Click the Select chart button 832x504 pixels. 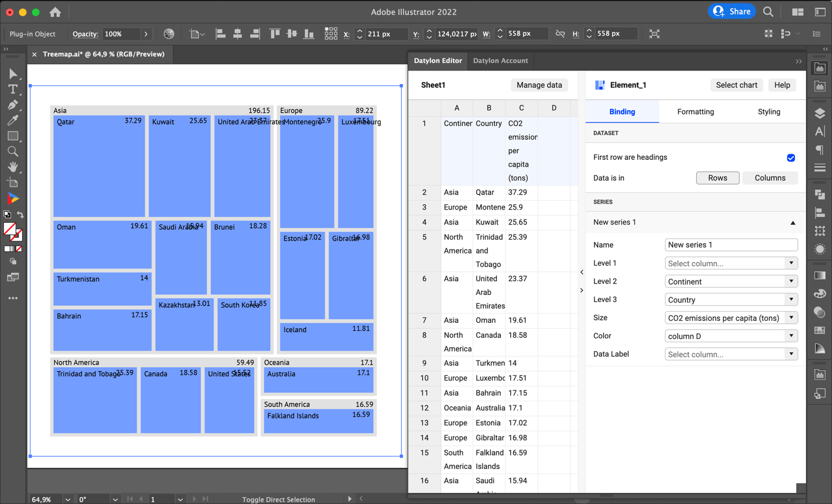tap(737, 85)
